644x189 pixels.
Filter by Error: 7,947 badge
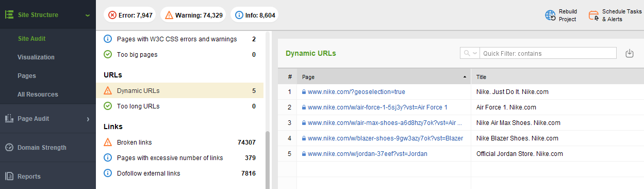tap(130, 15)
